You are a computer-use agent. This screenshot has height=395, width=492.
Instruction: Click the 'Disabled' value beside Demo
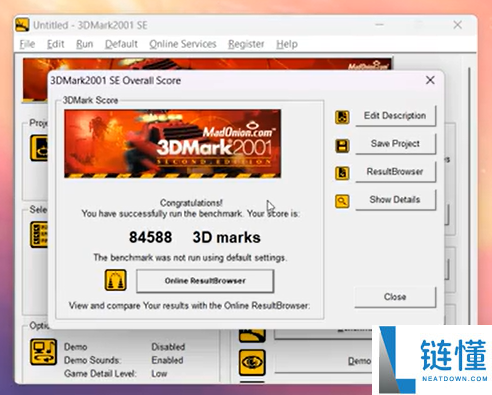(168, 347)
